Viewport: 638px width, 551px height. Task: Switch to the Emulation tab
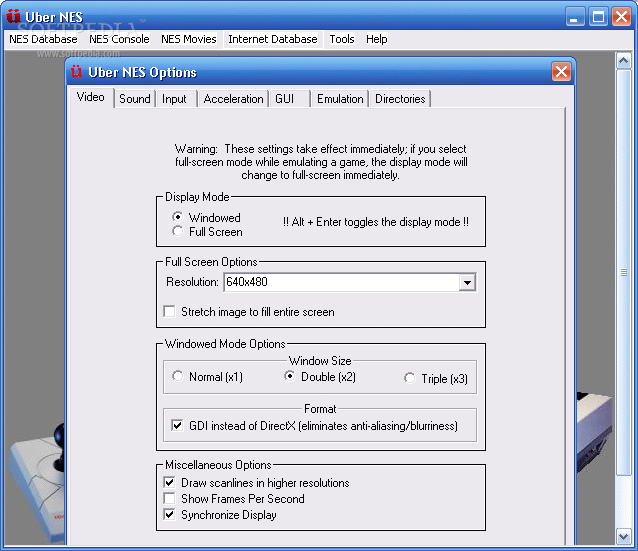pos(340,99)
